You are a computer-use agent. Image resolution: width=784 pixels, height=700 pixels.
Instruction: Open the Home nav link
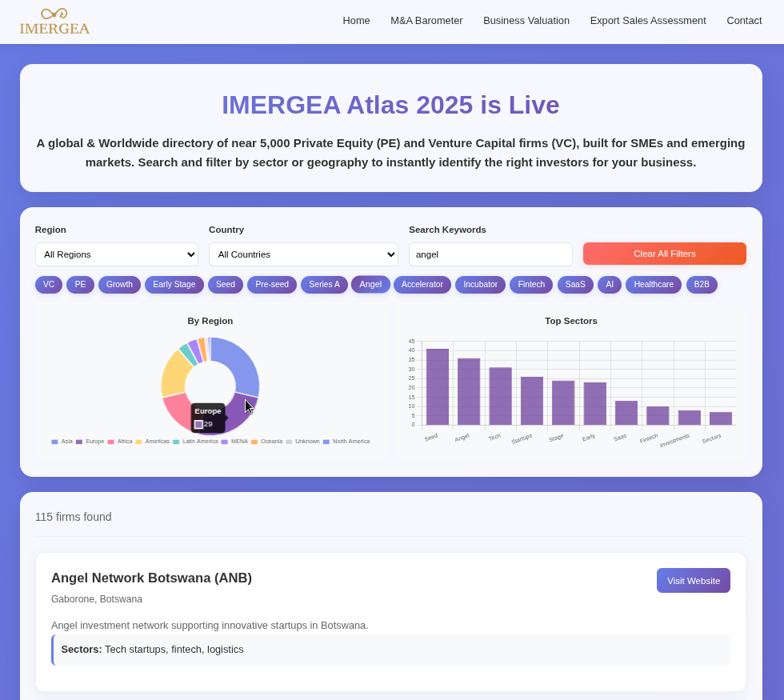[x=356, y=21]
